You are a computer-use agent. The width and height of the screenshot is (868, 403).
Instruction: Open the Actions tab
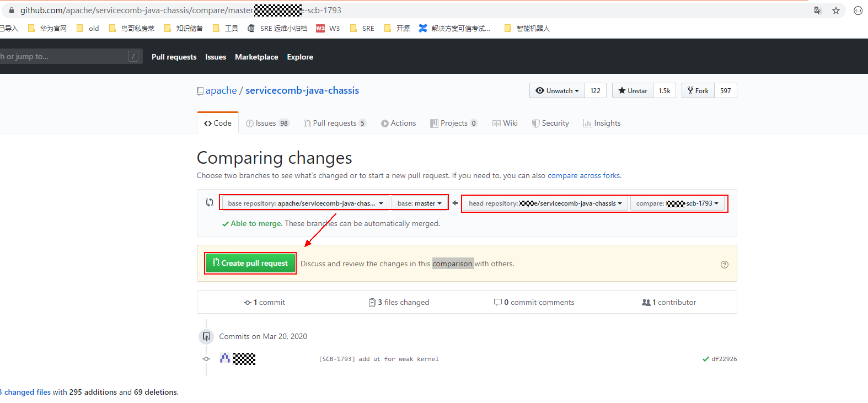point(398,123)
